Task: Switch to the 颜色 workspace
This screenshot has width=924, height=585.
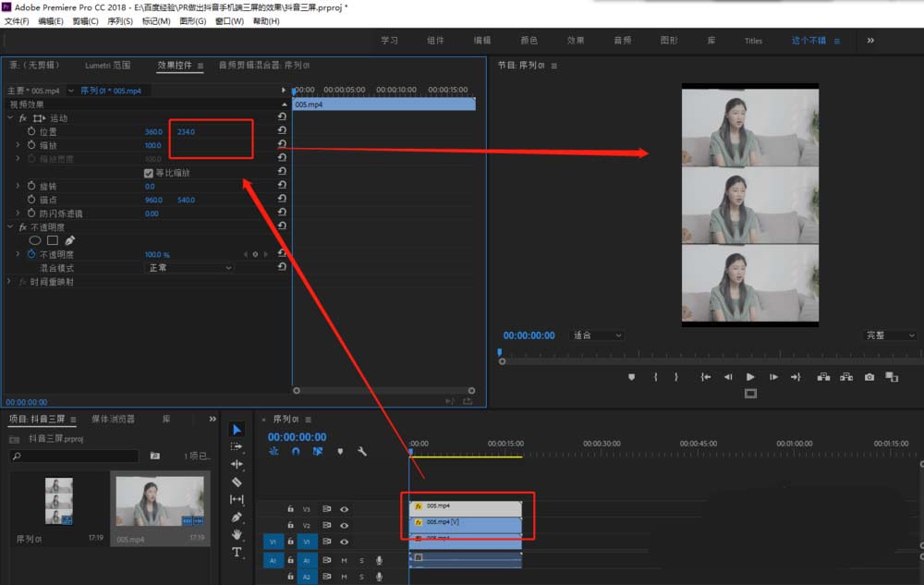Action: click(x=529, y=40)
